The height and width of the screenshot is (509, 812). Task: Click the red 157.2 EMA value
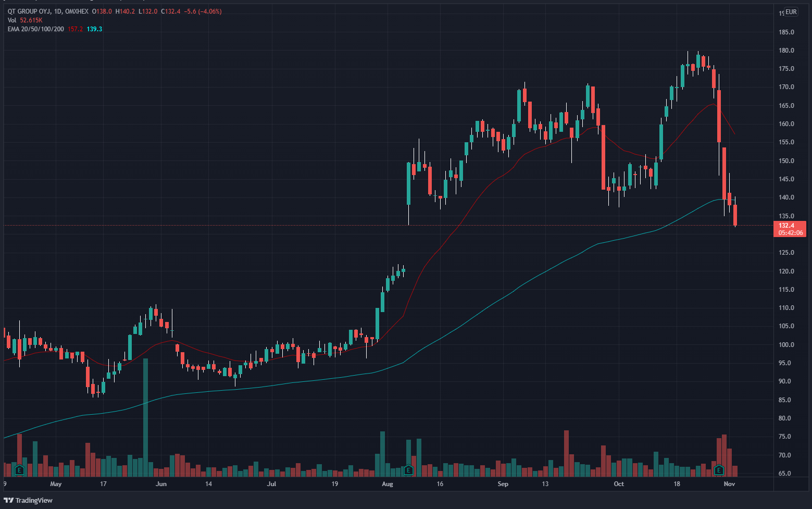point(75,29)
